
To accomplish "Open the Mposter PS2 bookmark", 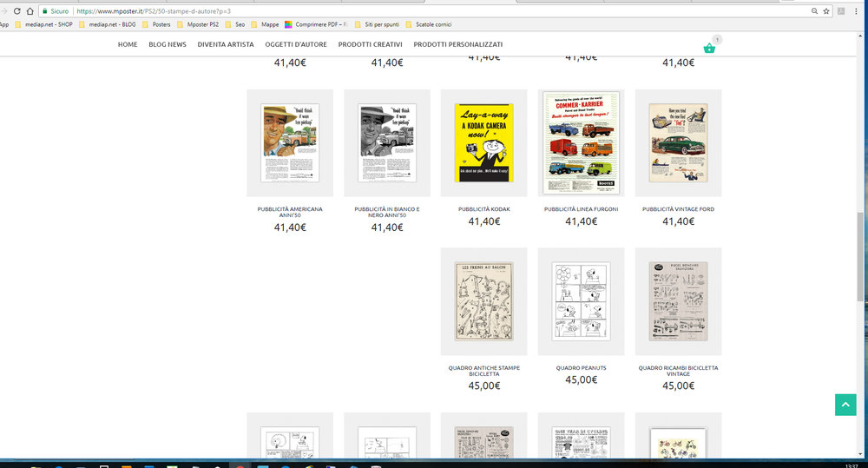I will 198,24.
